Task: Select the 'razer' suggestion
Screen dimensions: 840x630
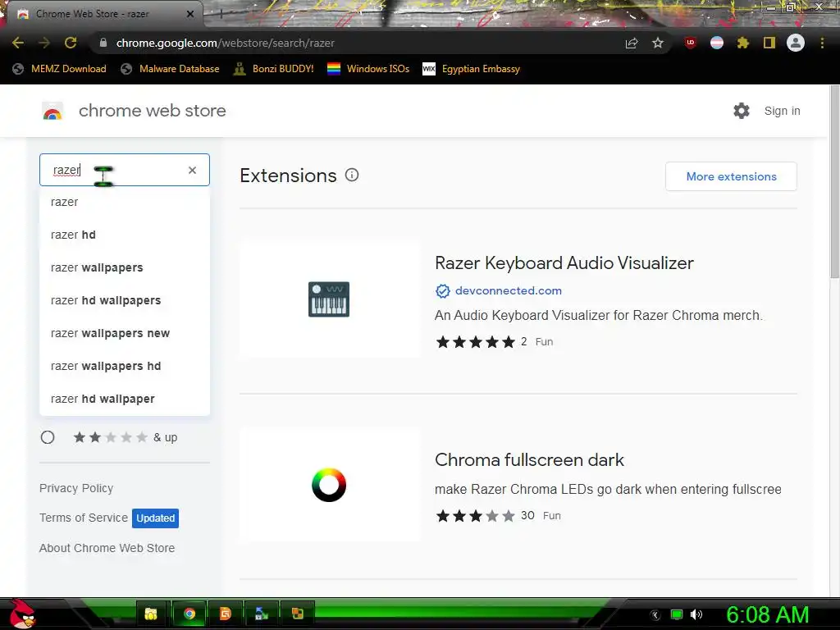Action: (x=125, y=202)
